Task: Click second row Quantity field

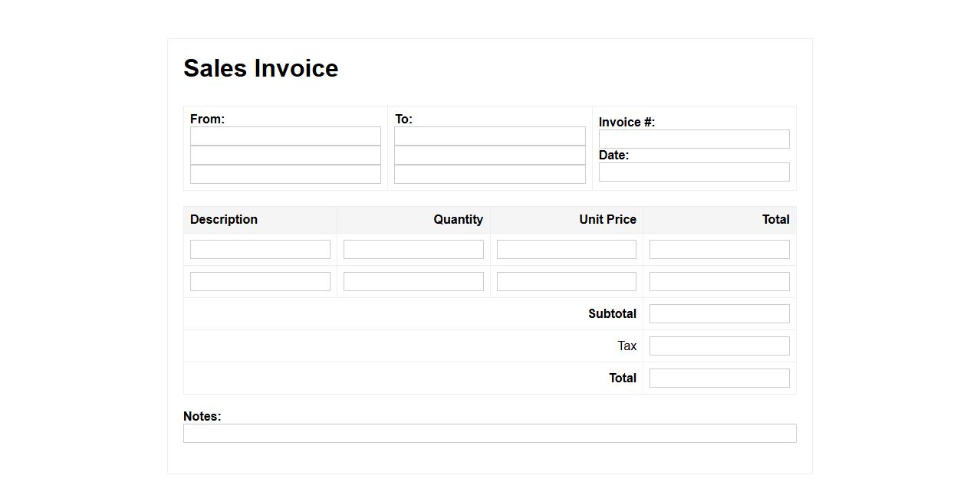Action: [x=413, y=282]
